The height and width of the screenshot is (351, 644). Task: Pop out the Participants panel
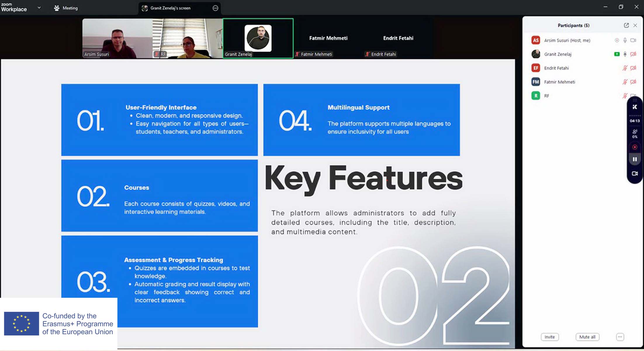[x=626, y=25]
